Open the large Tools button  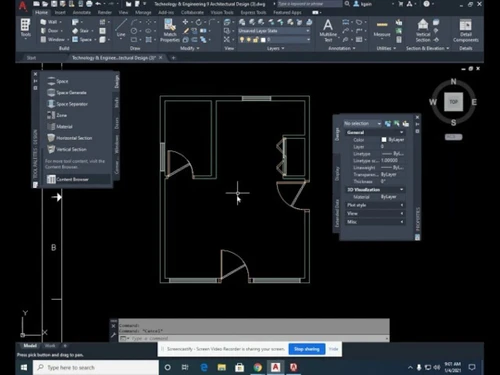pos(25,28)
